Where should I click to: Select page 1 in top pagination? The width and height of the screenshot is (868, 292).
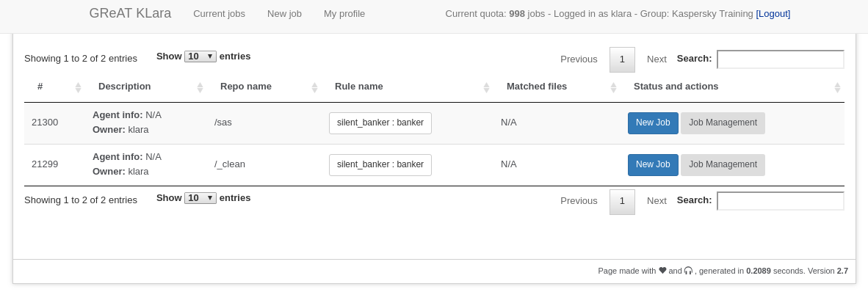coord(622,59)
